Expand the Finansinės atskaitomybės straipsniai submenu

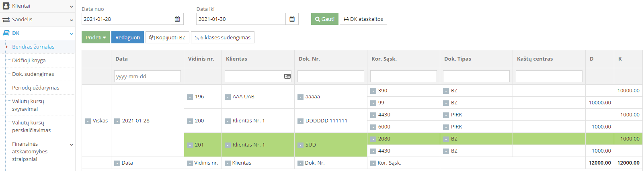pyautogui.click(x=72, y=145)
